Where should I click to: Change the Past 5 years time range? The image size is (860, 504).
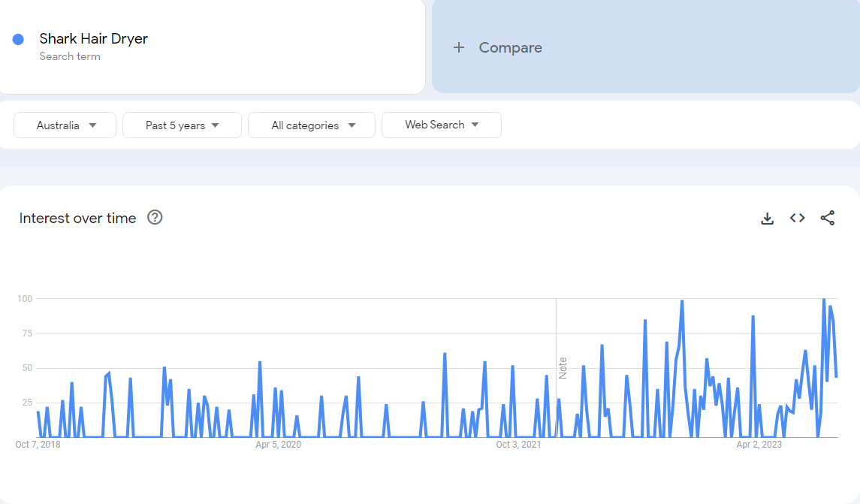pos(182,125)
